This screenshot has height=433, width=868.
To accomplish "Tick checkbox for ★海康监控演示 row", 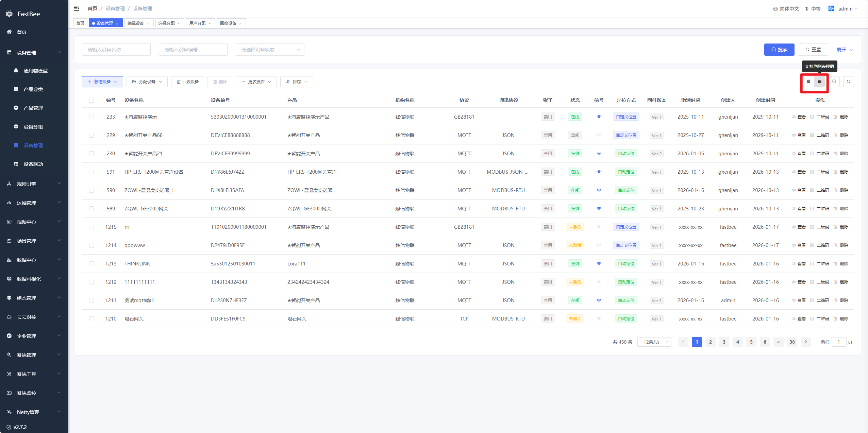I will click(91, 117).
